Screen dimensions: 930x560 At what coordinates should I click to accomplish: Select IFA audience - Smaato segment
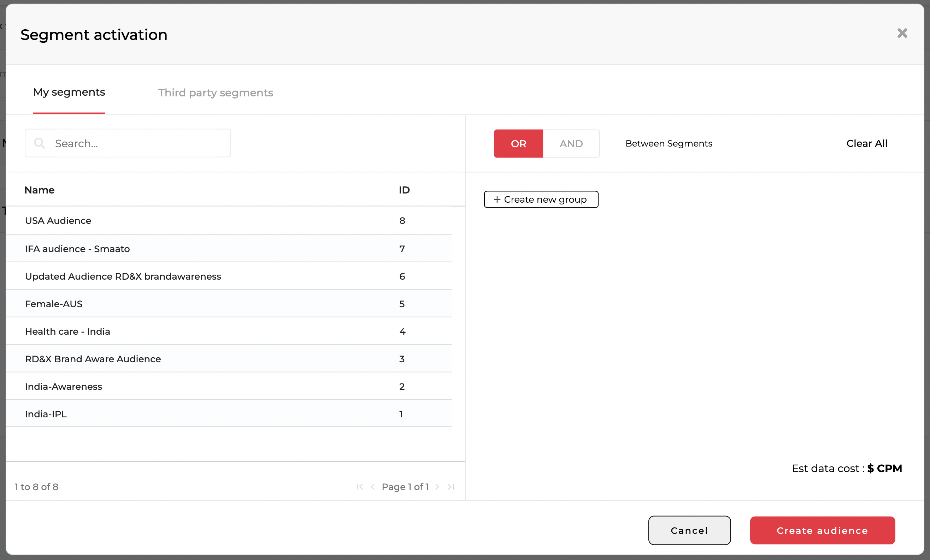pyautogui.click(x=77, y=249)
